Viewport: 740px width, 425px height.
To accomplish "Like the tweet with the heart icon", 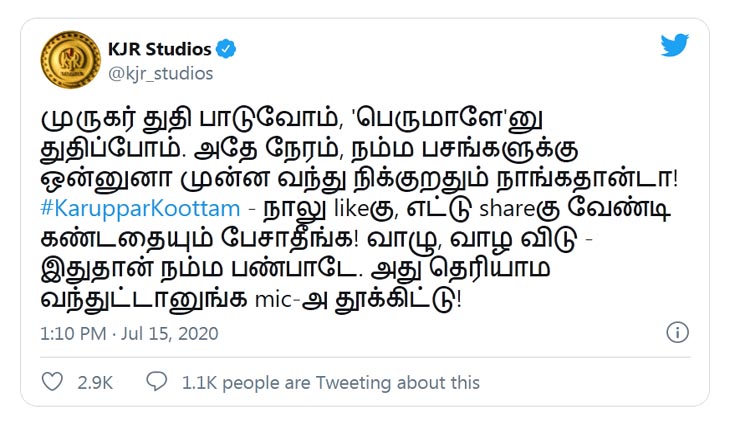I will (x=54, y=382).
